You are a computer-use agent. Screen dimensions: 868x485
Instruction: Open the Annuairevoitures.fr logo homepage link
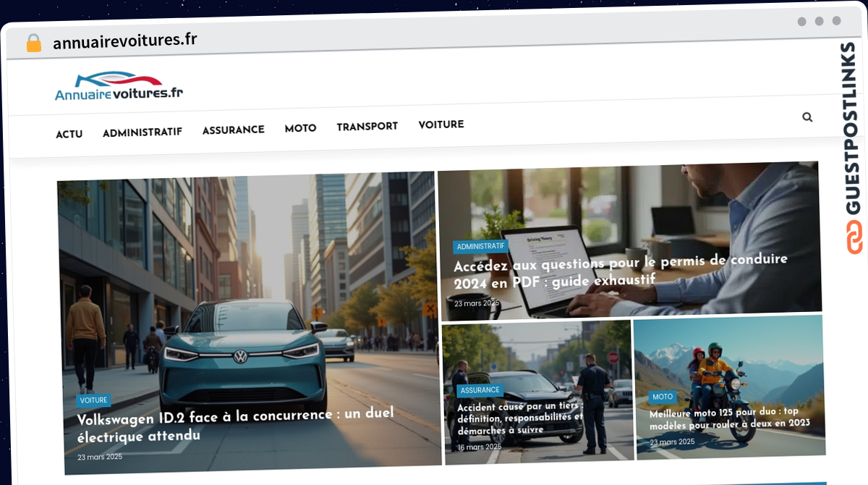point(119,86)
